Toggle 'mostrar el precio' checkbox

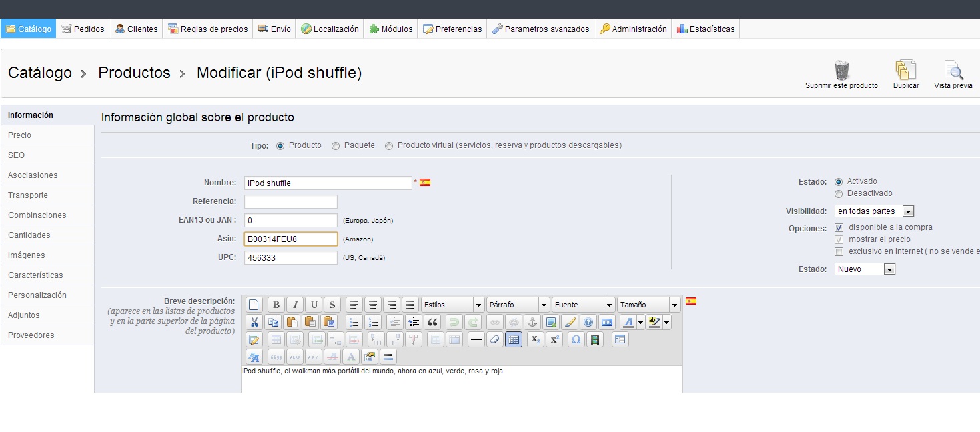click(839, 240)
